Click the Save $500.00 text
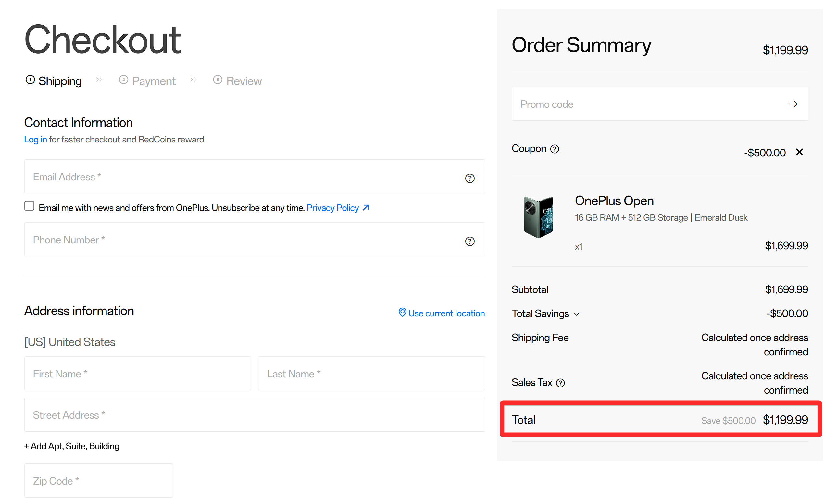 728,421
